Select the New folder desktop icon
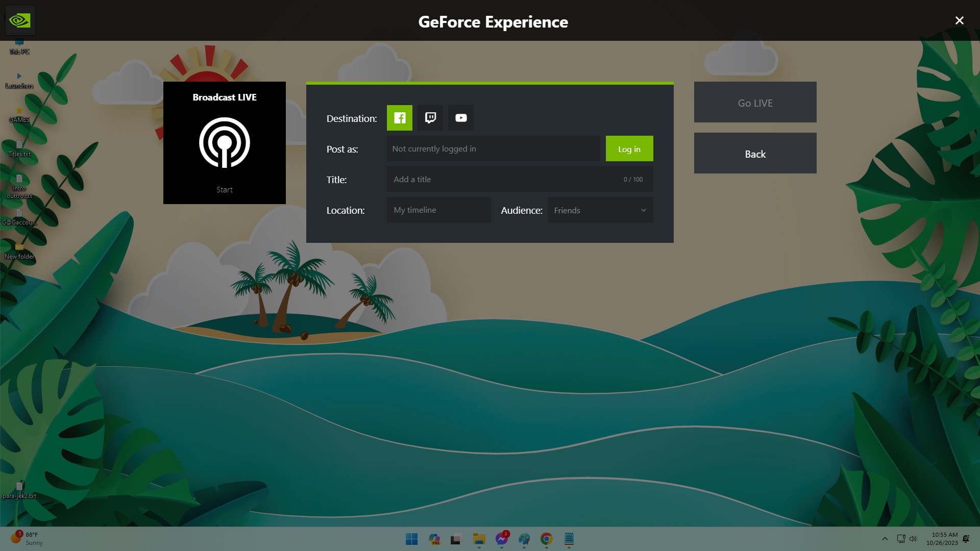The image size is (980, 551). (19, 252)
